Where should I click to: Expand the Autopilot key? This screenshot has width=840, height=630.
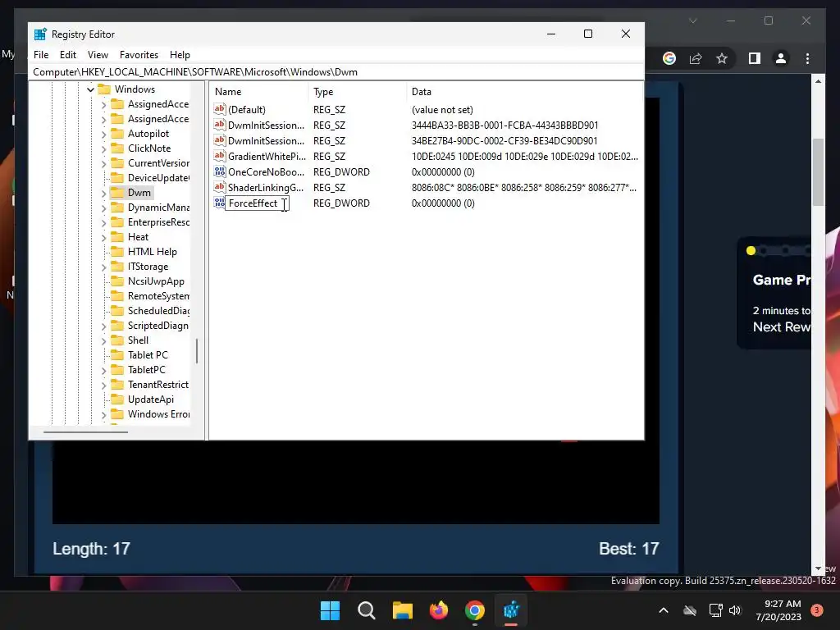[x=104, y=134]
